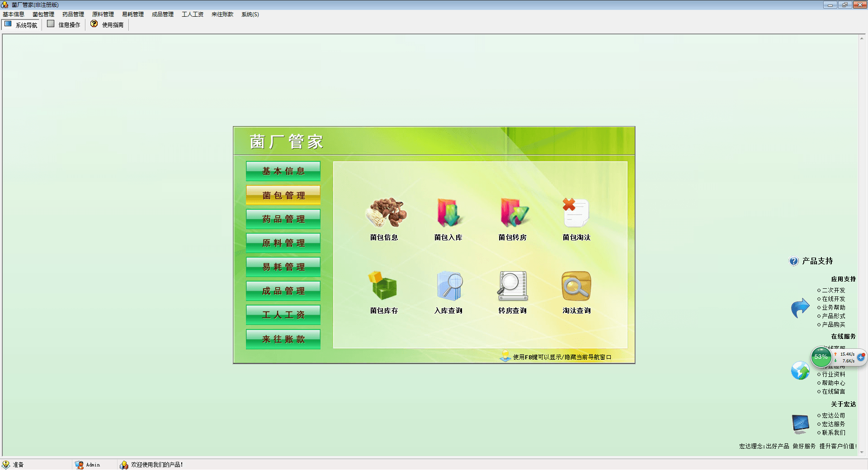Click the app icon in the title bar
This screenshot has height=470, width=868.
[x=5, y=5]
